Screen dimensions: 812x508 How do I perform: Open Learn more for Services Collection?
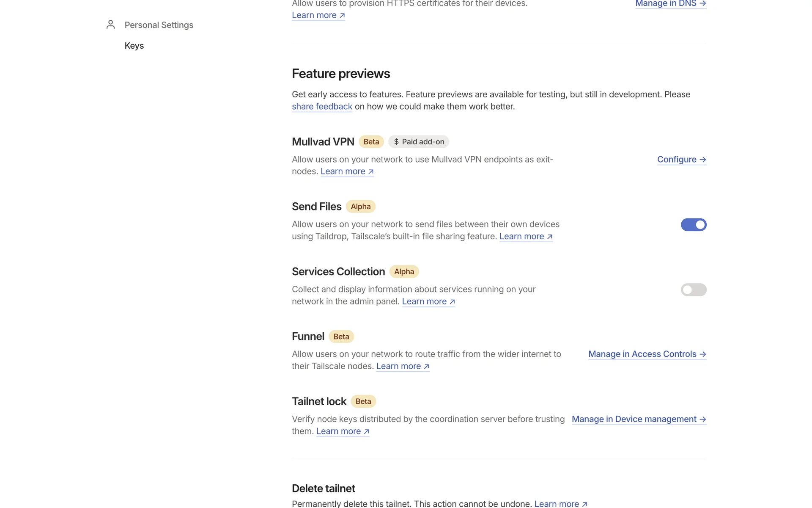pos(428,301)
